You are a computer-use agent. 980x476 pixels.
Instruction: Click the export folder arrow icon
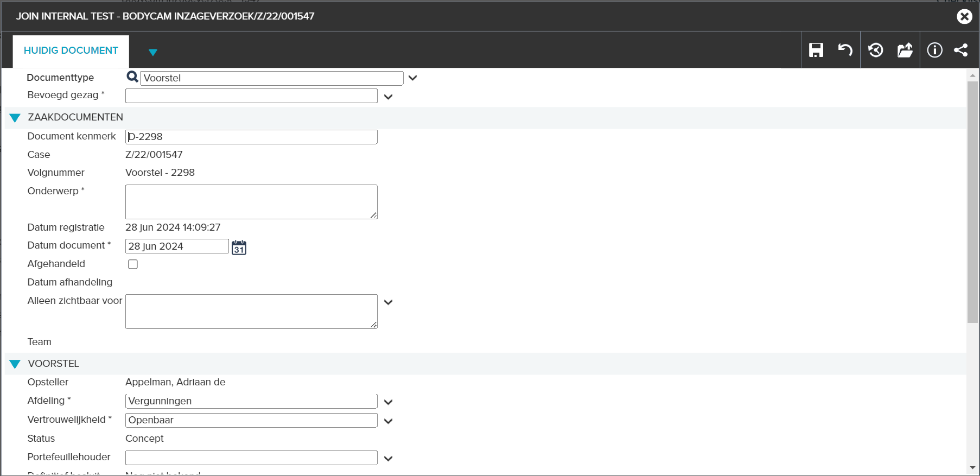pyautogui.click(x=905, y=50)
